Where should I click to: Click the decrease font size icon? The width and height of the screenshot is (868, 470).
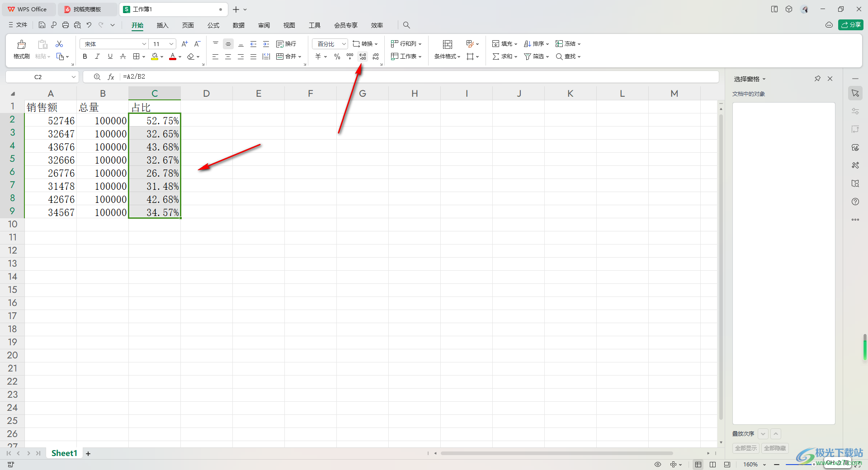pos(197,44)
